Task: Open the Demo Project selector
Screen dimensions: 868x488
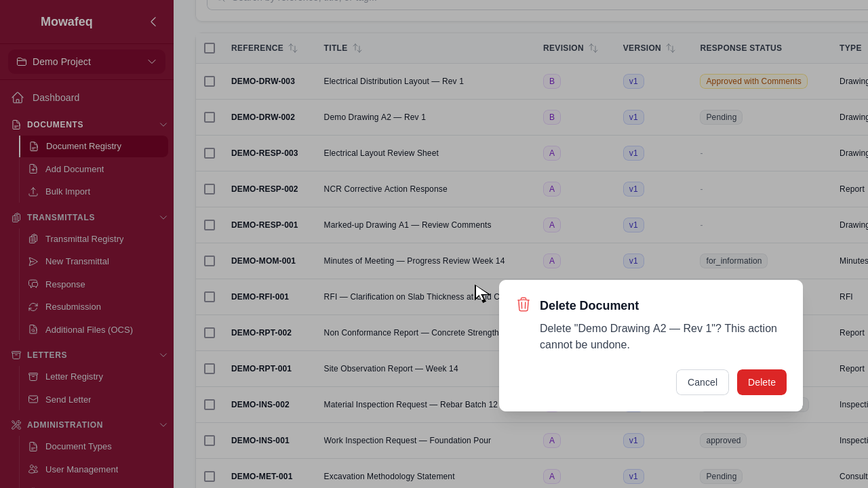Action: tap(87, 62)
